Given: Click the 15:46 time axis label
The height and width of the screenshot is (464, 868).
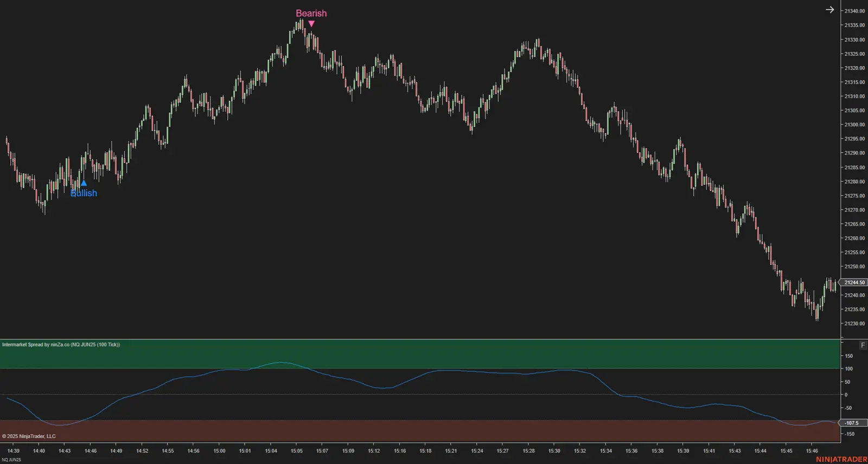Looking at the screenshot, I should pos(812,451).
